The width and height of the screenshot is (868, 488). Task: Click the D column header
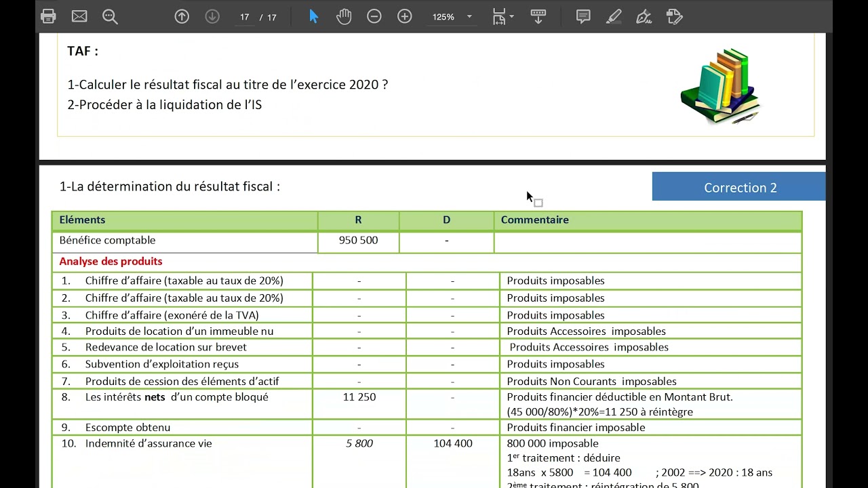pyautogui.click(x=446, y=220)
